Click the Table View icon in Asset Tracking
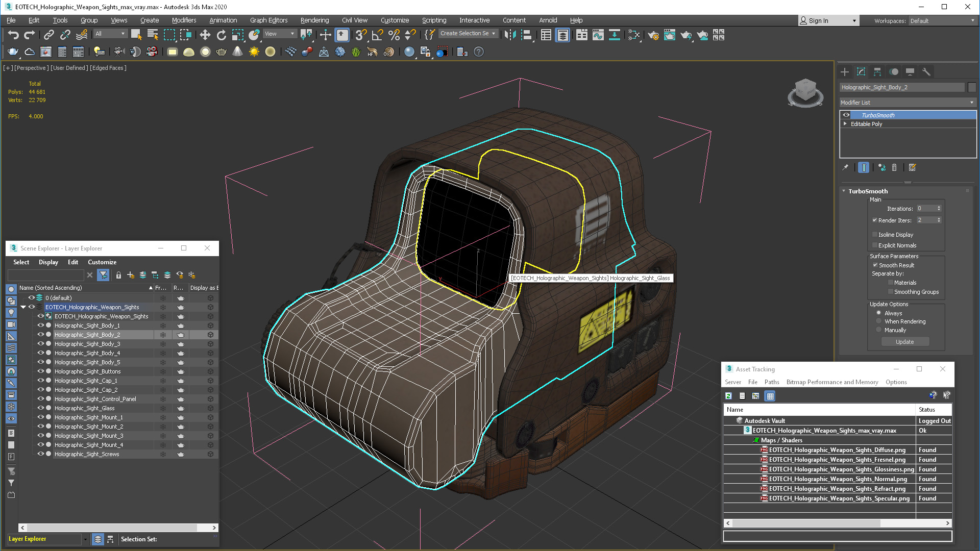Screen dimensions: 980x551 click(770, 396)
